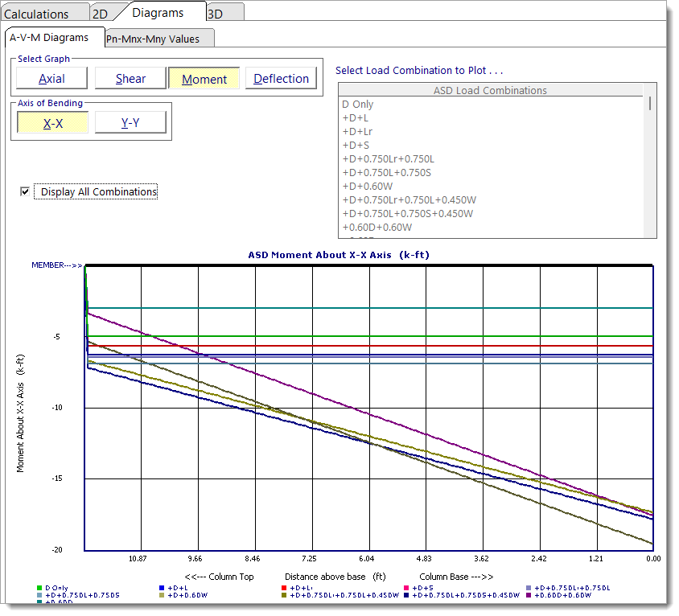Viewport: 679px width, 616px height.
Task: Select the A-V-M Diagrams tab
Action: (x=49, y=38)
